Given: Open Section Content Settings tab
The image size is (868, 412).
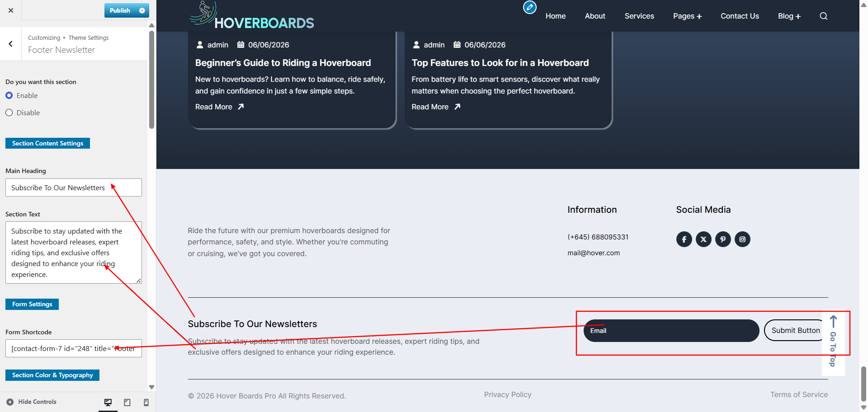Looking at the screenshot, I should [x=47, y=143].
